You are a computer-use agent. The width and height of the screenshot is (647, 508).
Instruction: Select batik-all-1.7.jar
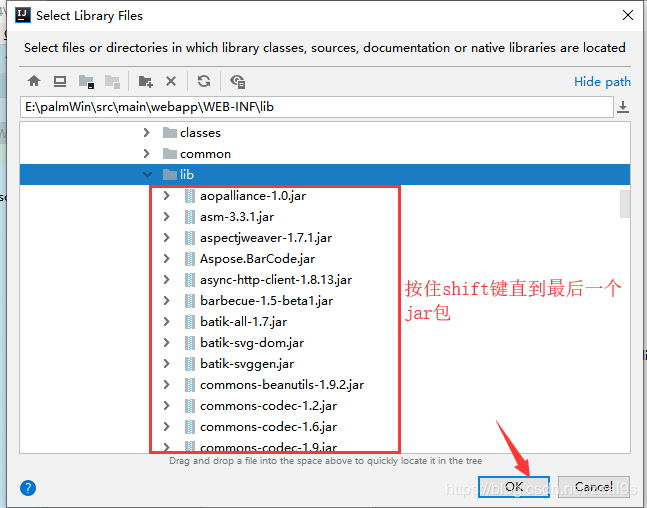[x=243, y=321]
